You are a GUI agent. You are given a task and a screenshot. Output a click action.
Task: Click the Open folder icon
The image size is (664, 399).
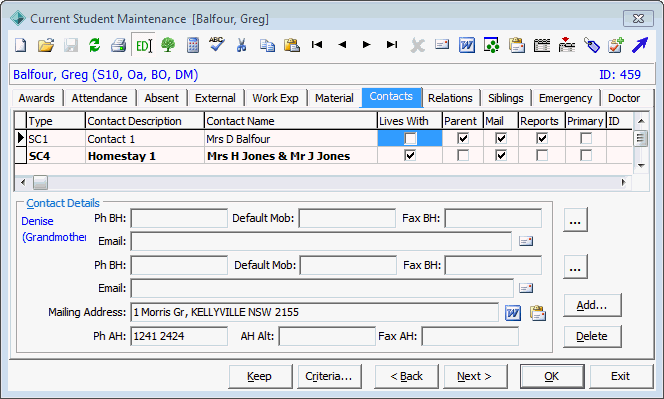pos(46,45)
